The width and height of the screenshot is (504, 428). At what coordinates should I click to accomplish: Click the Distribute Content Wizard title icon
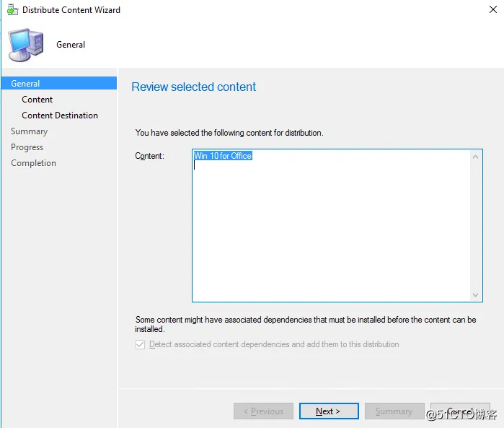coord(12,10)
